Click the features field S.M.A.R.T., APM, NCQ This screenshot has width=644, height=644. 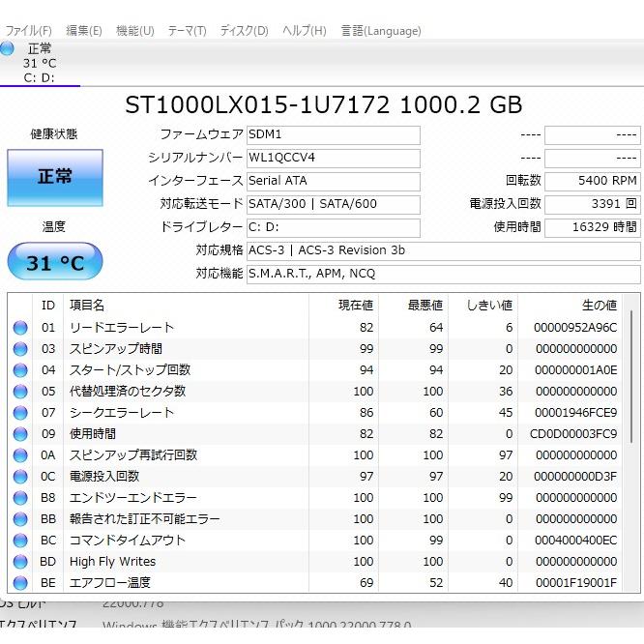443,274
